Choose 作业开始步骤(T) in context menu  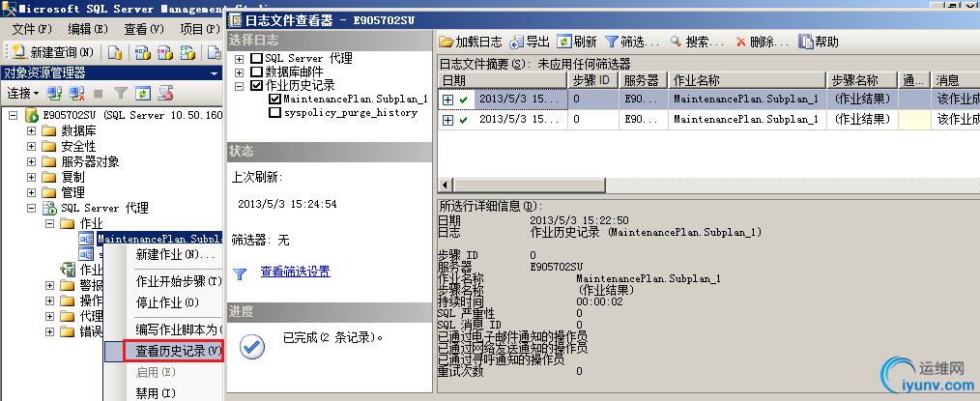click(x=179, y=282)
